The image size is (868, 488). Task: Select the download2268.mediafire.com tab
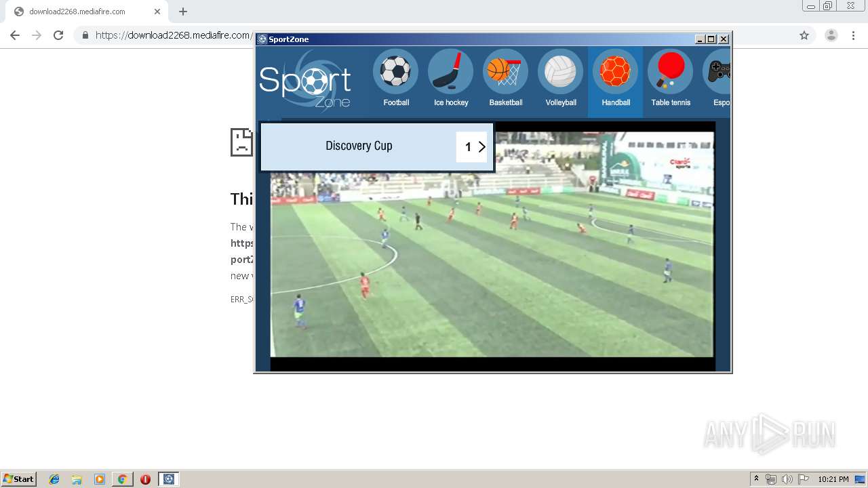click(x=85, y=12)
